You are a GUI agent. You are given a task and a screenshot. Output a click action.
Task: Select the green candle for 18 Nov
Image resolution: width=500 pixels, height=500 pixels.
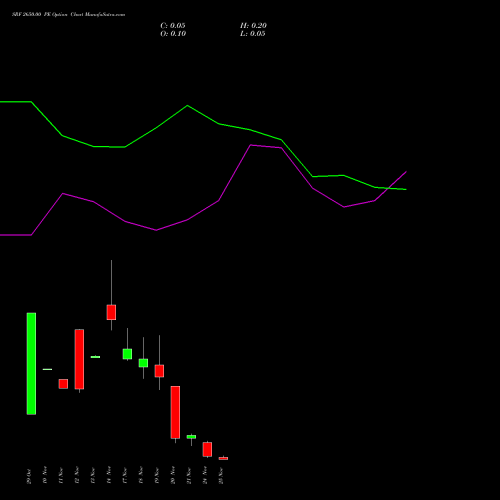[x=143, y=363]
